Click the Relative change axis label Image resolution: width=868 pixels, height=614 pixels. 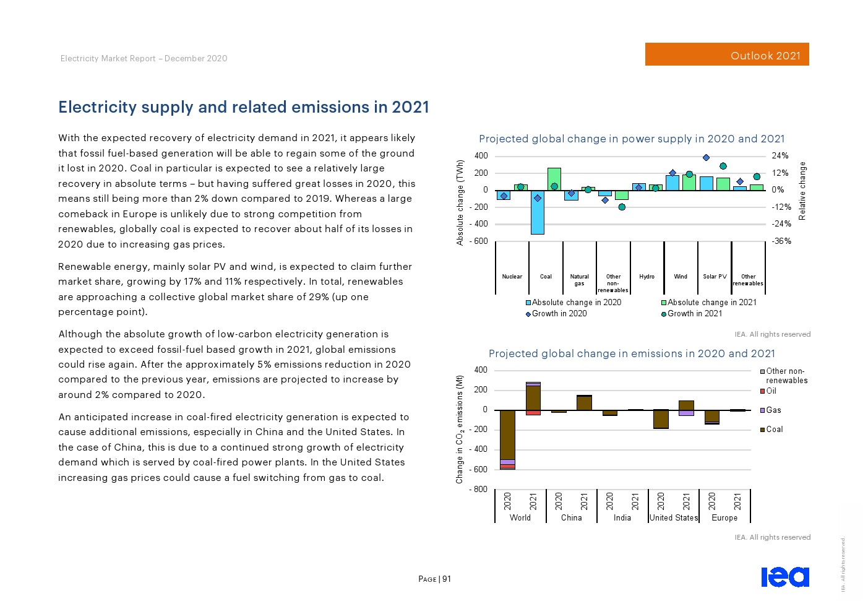[802, 191]
